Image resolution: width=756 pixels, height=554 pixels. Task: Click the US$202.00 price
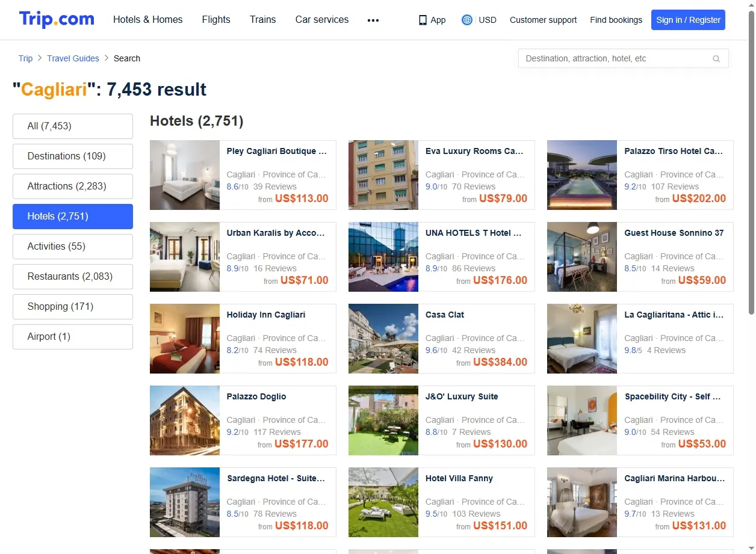click(699, 199)
